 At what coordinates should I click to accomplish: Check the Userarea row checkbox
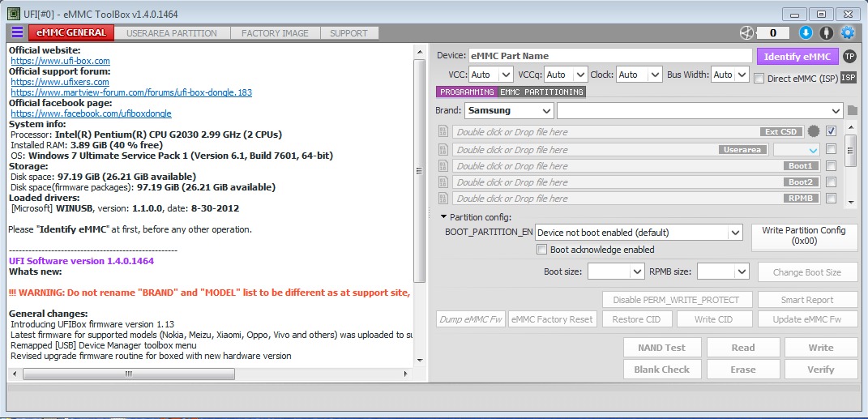point(831,149)
